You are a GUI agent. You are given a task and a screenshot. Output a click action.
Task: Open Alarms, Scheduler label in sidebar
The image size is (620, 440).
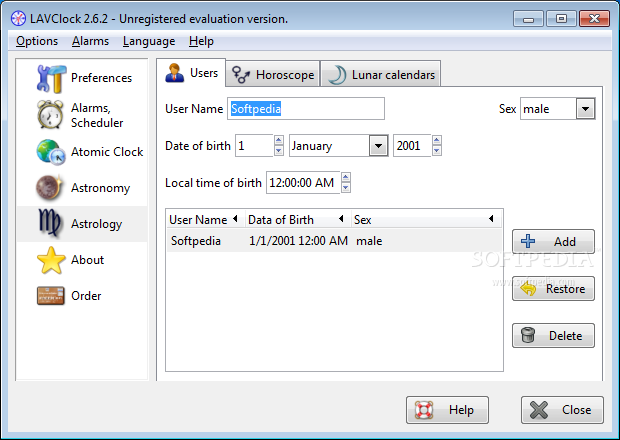coord(97,115)
